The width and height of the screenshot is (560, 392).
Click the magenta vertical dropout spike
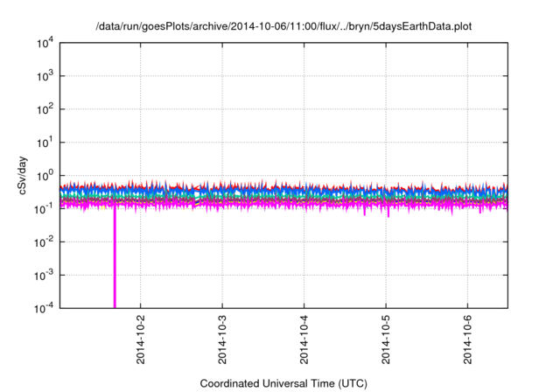115,257
